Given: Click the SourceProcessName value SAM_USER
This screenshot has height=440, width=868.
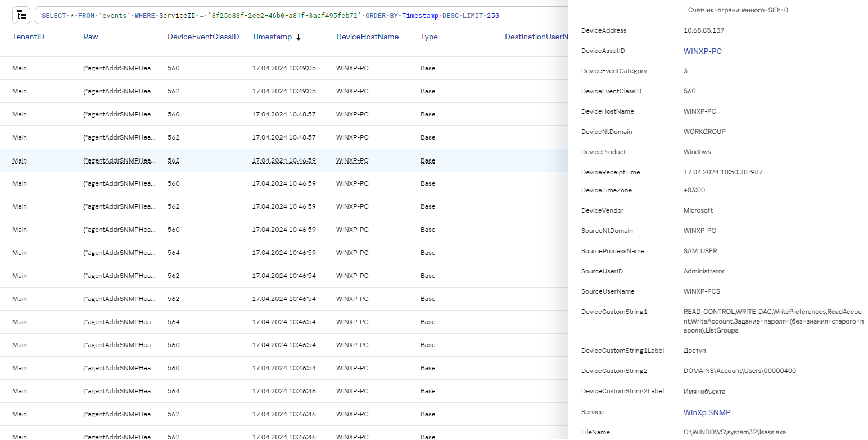Looking at the screenshot, I should pyautogui.click(x=700, y=251).
